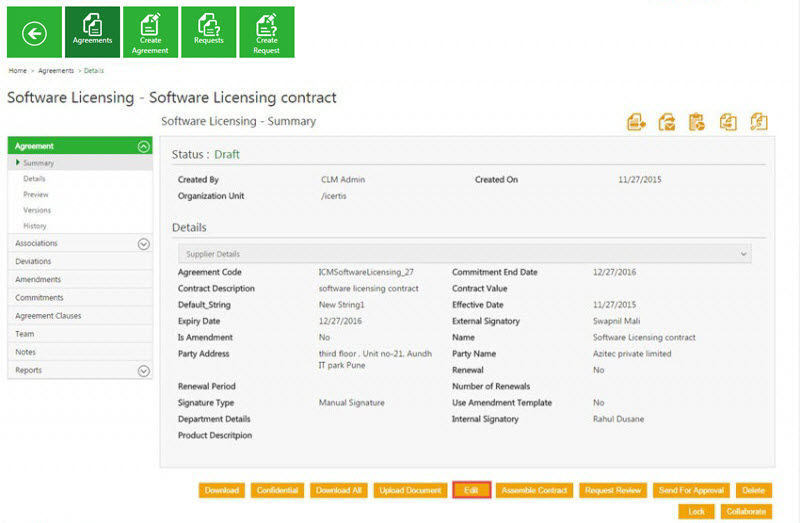Screen dimensions: 800x523
Task: Open the Agreements tile
Action: [x=92, y=32]
